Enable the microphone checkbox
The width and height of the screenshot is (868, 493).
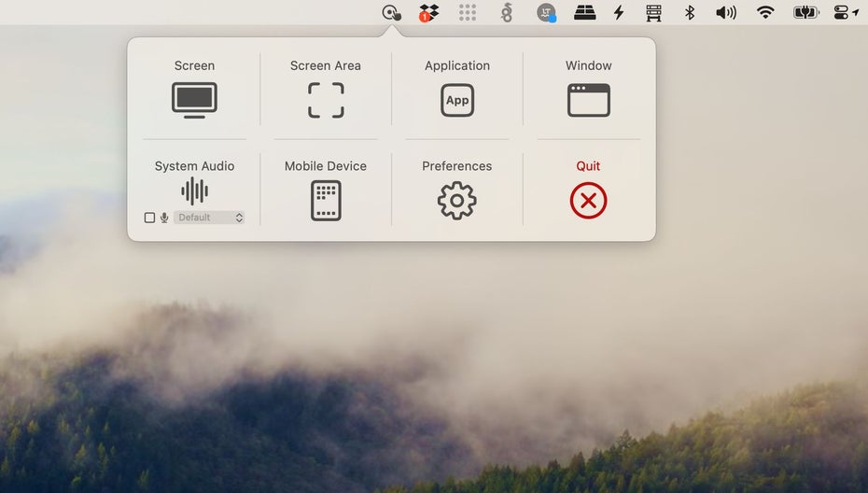pyautogui.click(x=149, y=218)
